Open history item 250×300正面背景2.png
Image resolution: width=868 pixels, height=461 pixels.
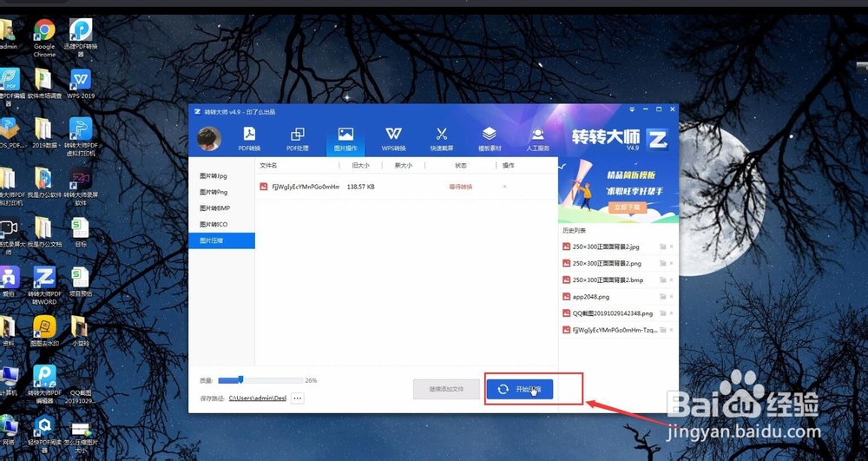point(607,263)
